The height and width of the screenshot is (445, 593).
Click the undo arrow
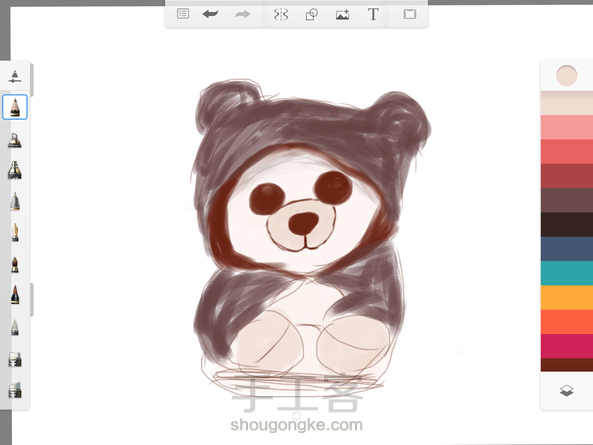tap(210, 14)
